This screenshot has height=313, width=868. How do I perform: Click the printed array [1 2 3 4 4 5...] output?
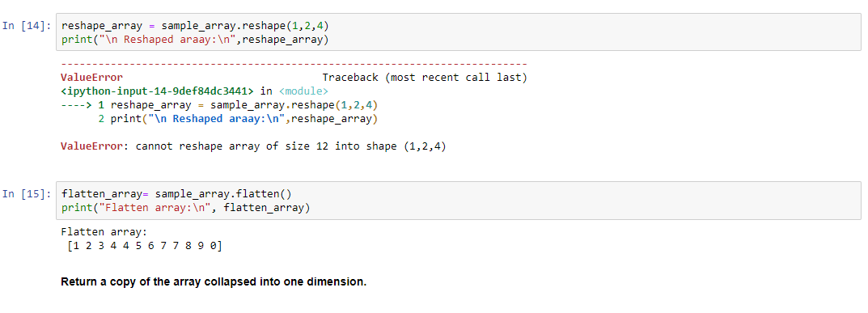(144, 246)
